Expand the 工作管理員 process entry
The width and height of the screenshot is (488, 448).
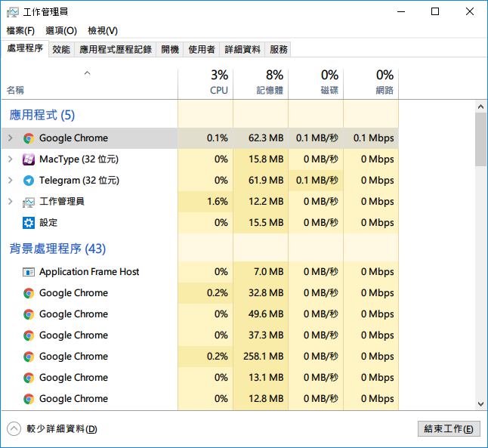pos(10,202)
